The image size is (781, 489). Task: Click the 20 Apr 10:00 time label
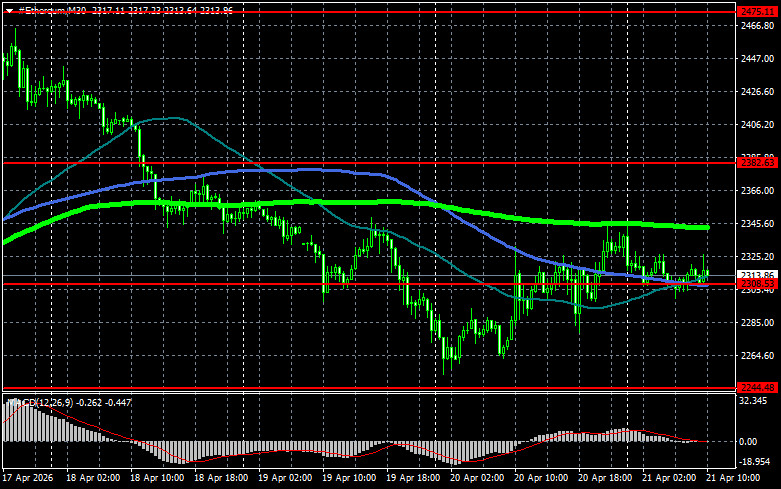coord(541,478)
